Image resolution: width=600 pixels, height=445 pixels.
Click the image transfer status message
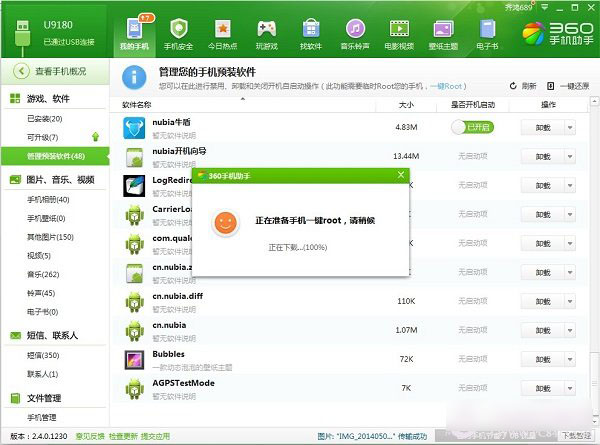pyautogui.click(x=372, y=436)
